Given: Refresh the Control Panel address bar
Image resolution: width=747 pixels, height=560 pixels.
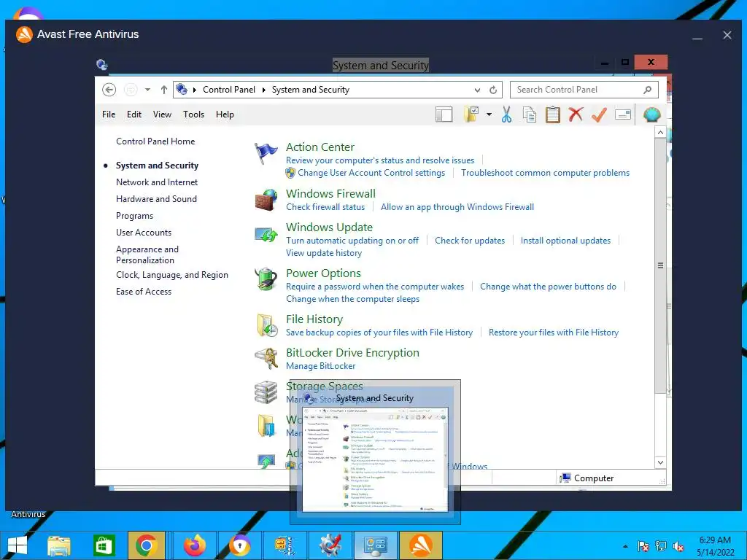Looking at the screenshot, I should click(x=493, y=90).
